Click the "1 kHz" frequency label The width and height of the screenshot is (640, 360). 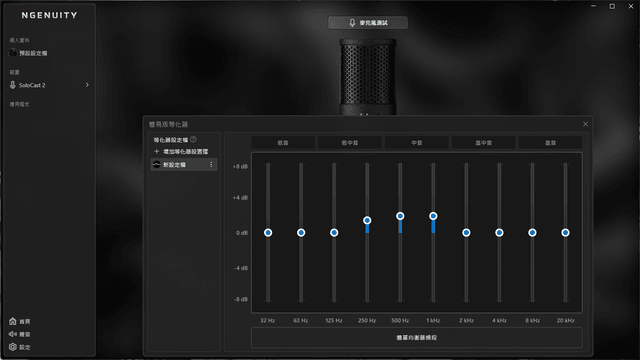click(433, 320)
